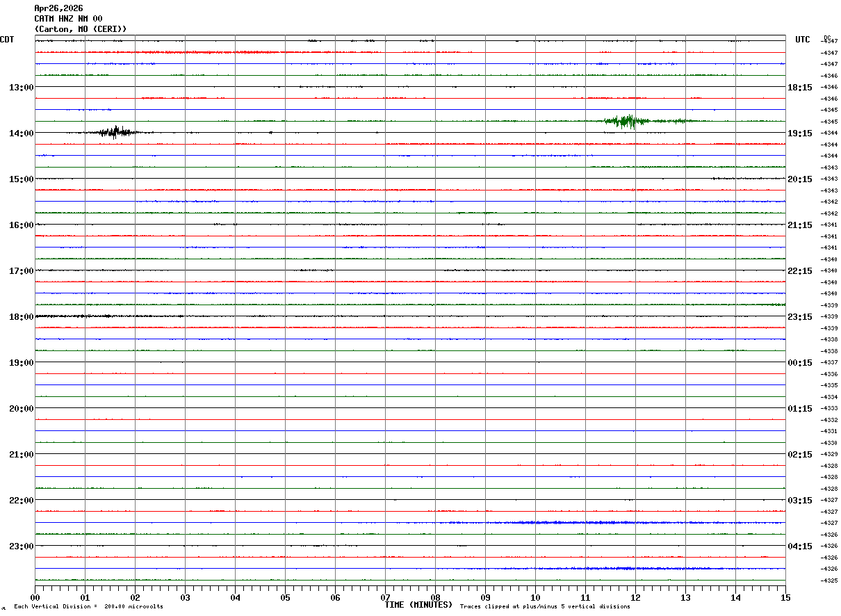
Task: Select the 21:00 CDT hour label
Action: (21, 454)
